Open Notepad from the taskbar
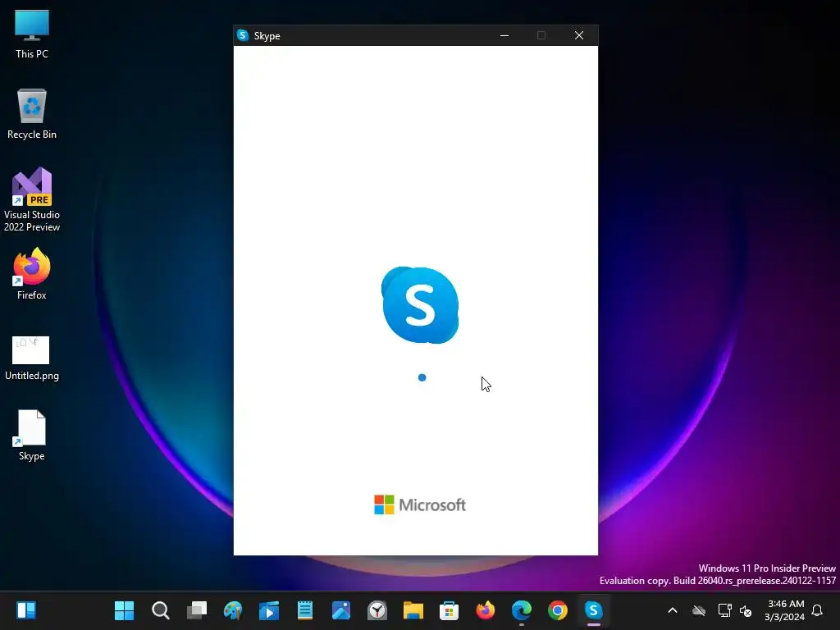Viewport: 840px width, 630px height. [x=305, y=610]
